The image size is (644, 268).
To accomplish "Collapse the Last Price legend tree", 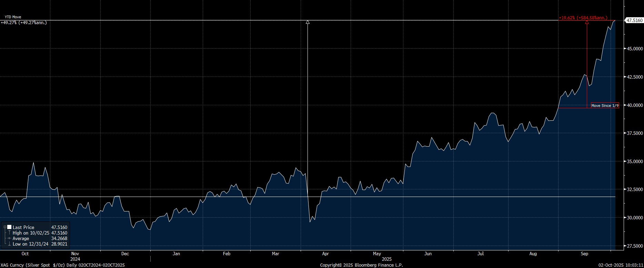I will click(5, 227).
